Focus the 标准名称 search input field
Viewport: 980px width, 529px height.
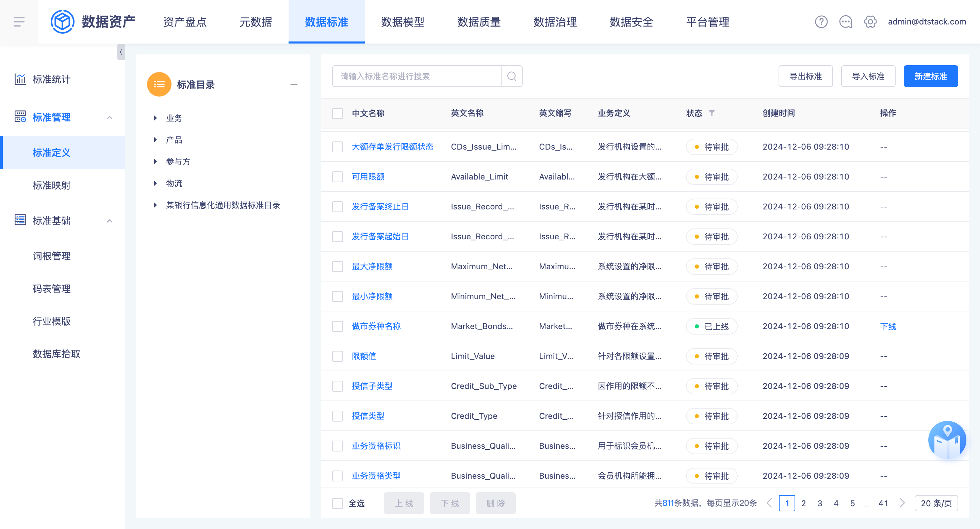416,76
